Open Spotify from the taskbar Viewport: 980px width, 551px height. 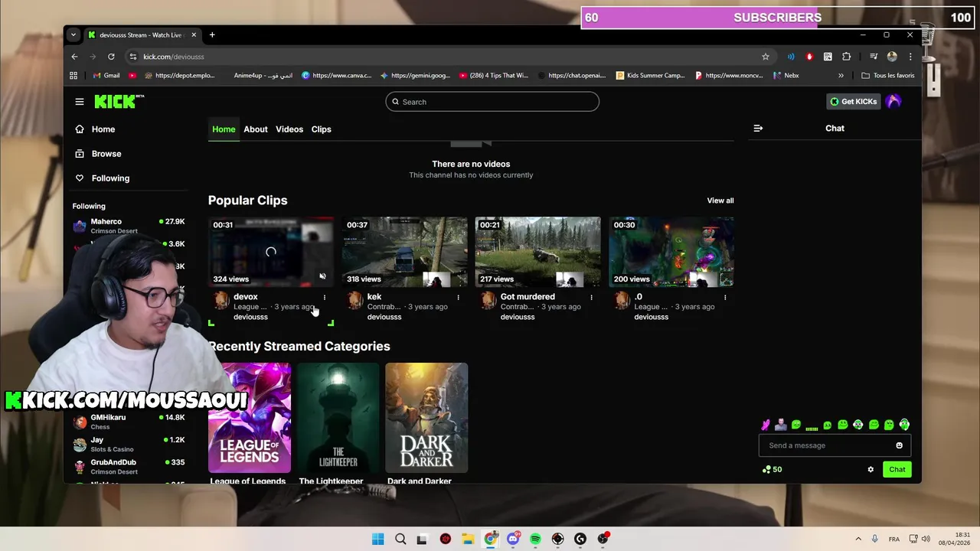click(x=535, y=539)
